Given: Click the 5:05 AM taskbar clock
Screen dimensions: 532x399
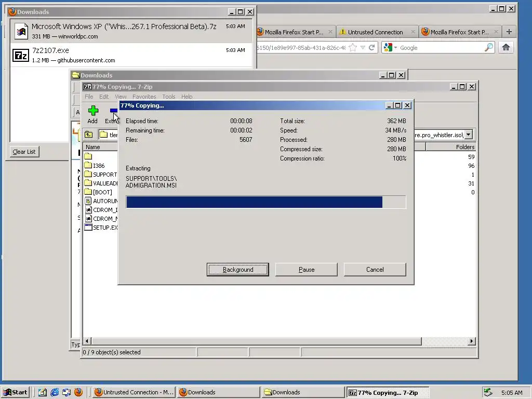Looking at the screenshot, I should [x=512, y=393].
